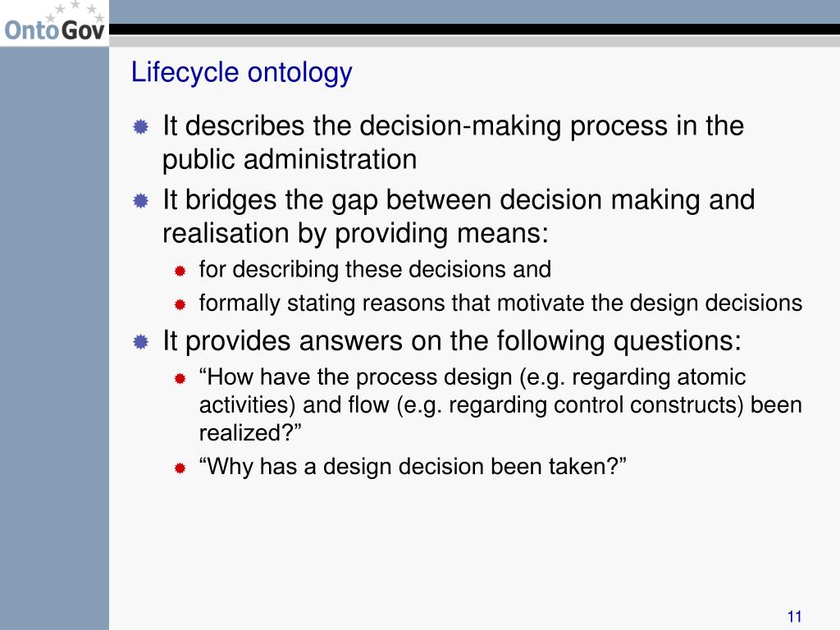Click red bullet before 'formally stating reasons'
This screenshot has width=840, height=630.
point(180,305)
